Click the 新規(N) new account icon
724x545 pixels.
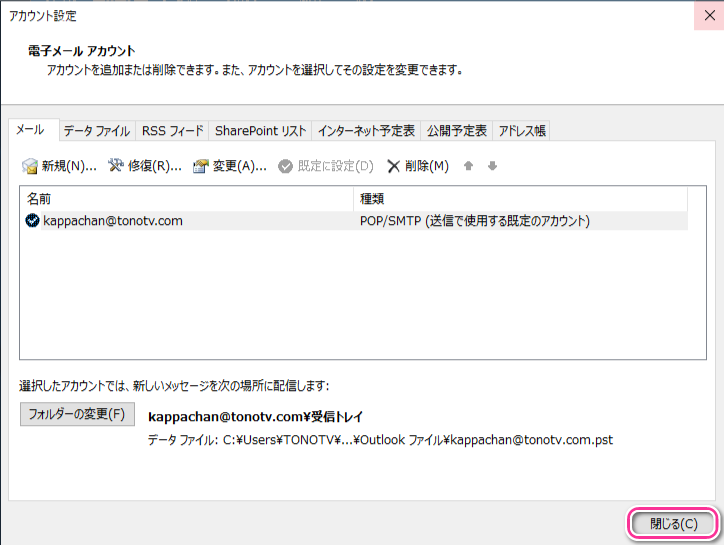(30, 166)
